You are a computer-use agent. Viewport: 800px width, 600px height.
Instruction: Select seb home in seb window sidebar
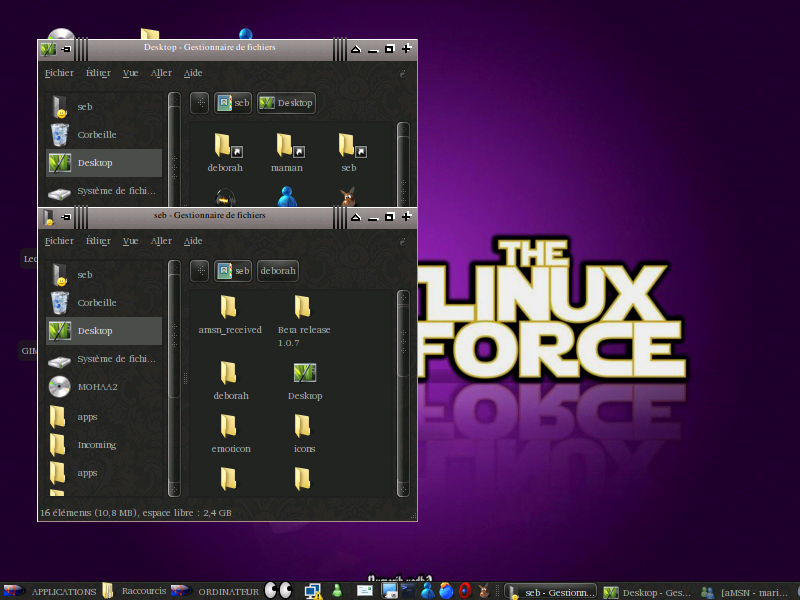(x=104, y=274)
